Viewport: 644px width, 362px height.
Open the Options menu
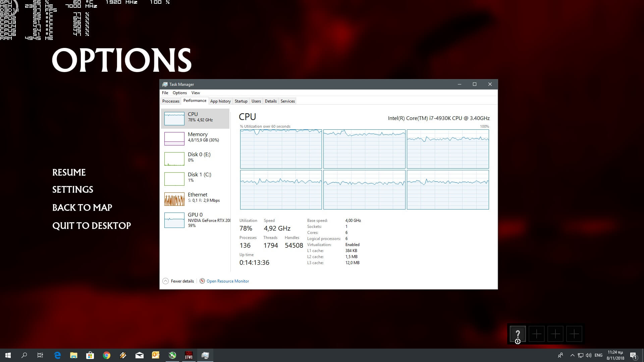point(180,93)
